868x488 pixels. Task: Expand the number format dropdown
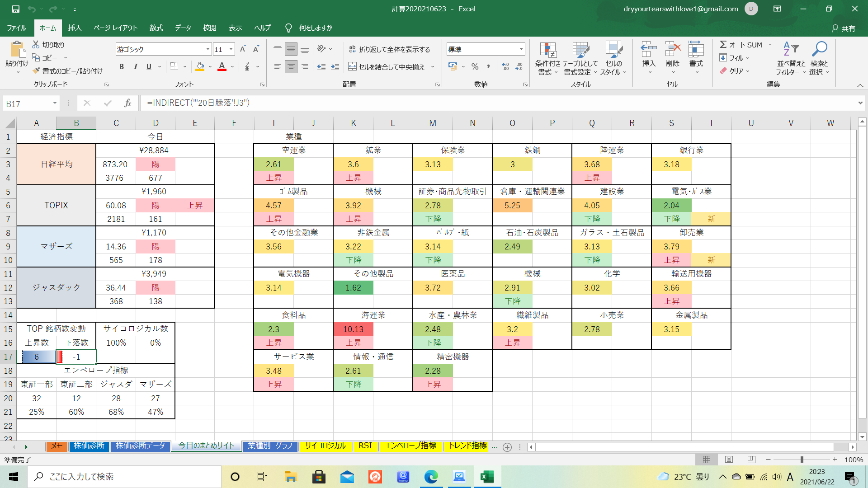521,49
